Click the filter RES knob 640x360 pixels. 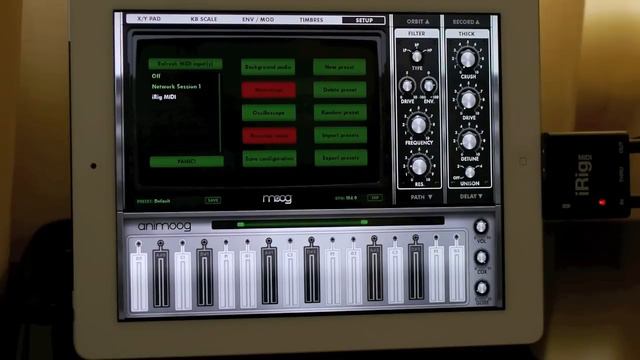[419, 166]
